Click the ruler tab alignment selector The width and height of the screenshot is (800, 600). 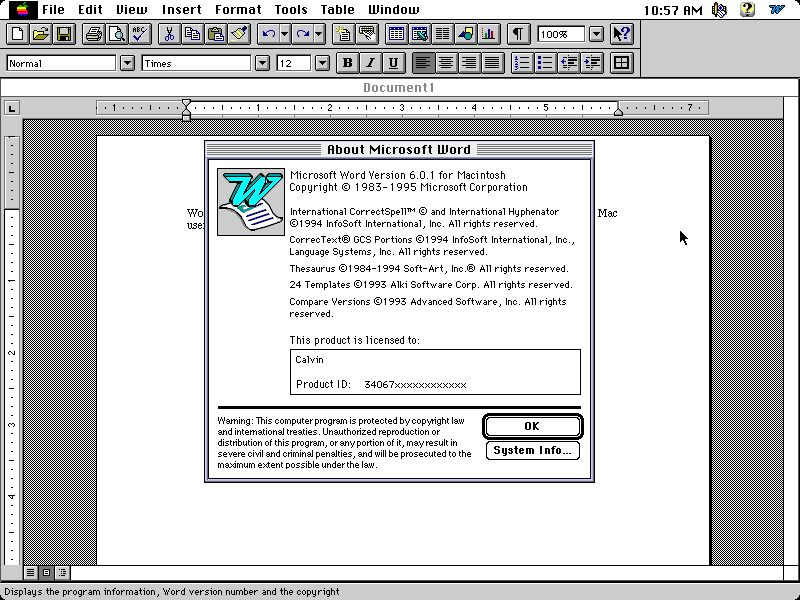[x=12, y=108]
